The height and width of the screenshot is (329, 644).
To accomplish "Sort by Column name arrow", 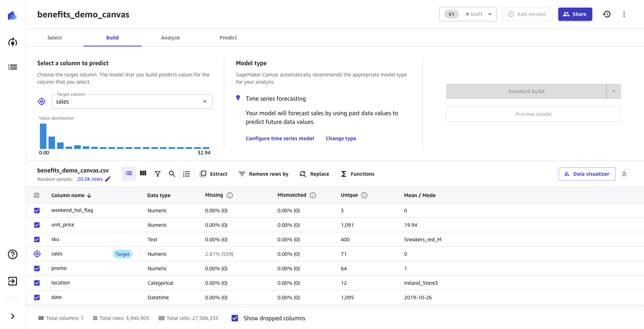I will 89,196.
